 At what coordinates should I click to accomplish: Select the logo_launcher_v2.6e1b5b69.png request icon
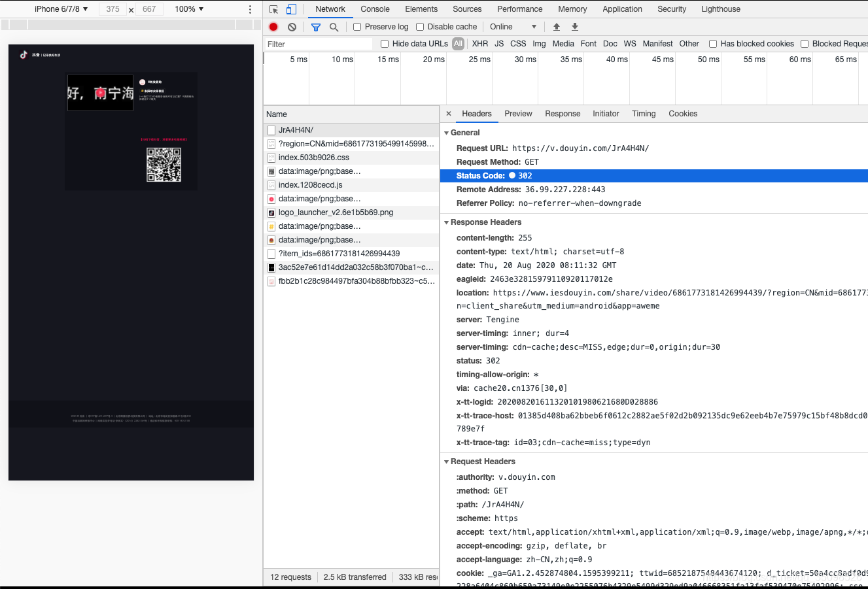pos(271,212)
